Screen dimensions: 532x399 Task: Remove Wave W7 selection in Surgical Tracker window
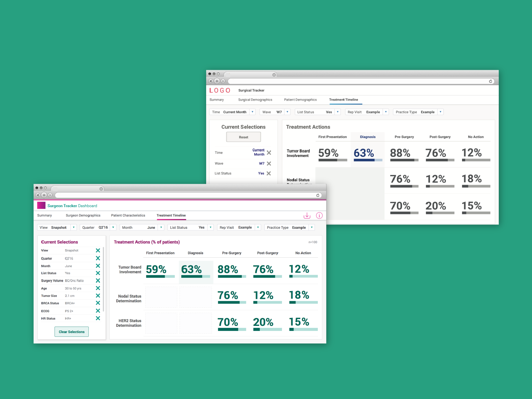pos(269,163)
